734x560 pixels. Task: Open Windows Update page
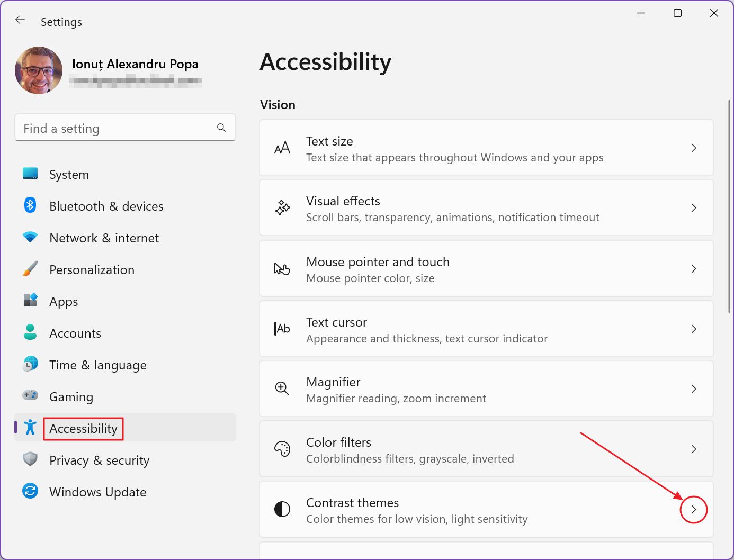click(126, 492)
